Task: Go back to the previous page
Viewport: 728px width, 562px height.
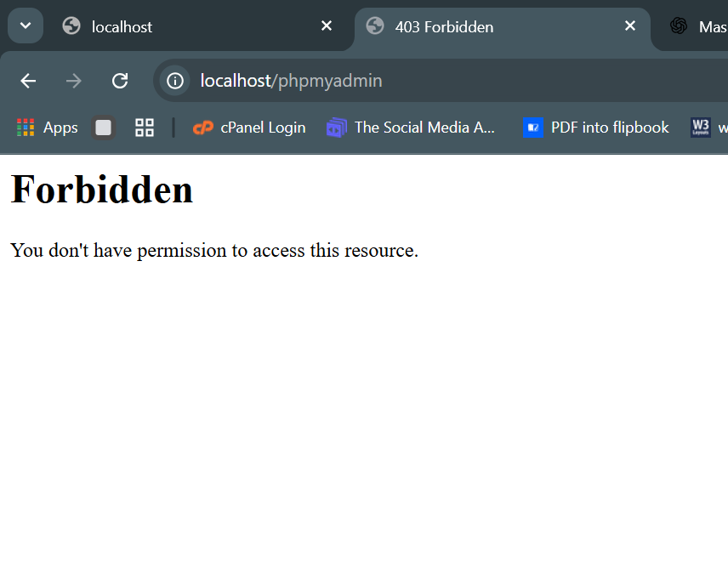Action: pyautogui.click(x=28, y=81)
